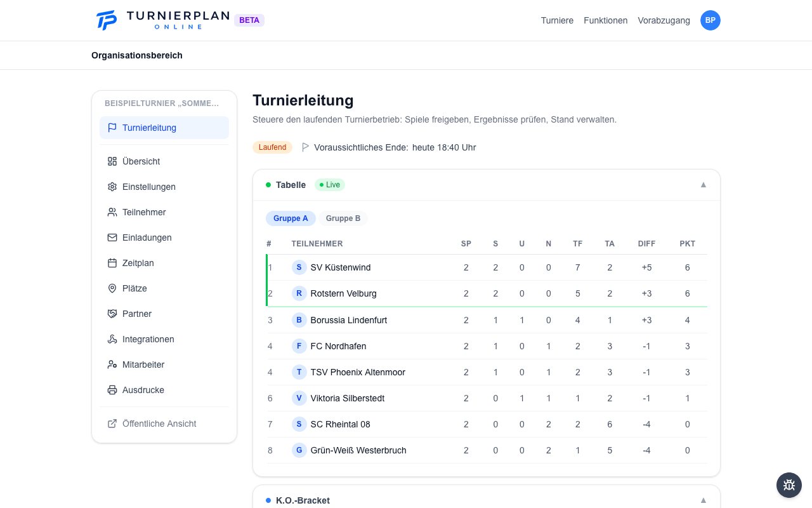The height and width of the screenshot is (508, 812).
Task: Click the TEILNEHMER column header
Action: [317, 244]
